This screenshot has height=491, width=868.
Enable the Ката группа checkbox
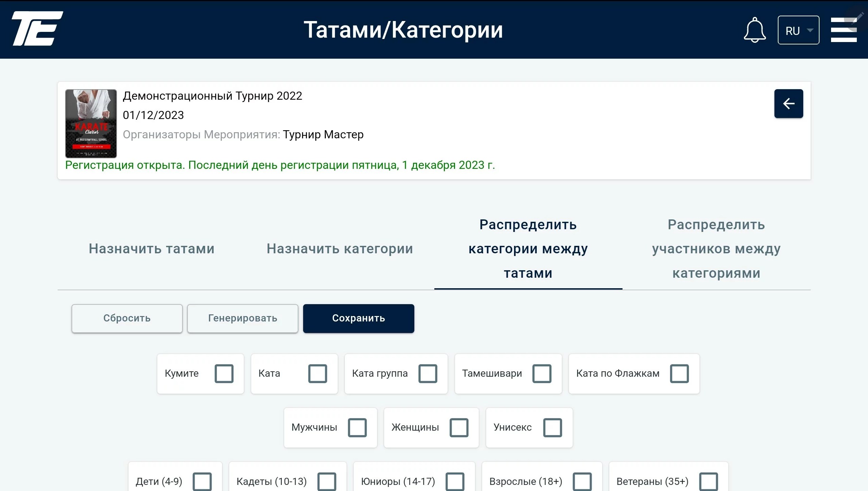click(x=428, y=373)
